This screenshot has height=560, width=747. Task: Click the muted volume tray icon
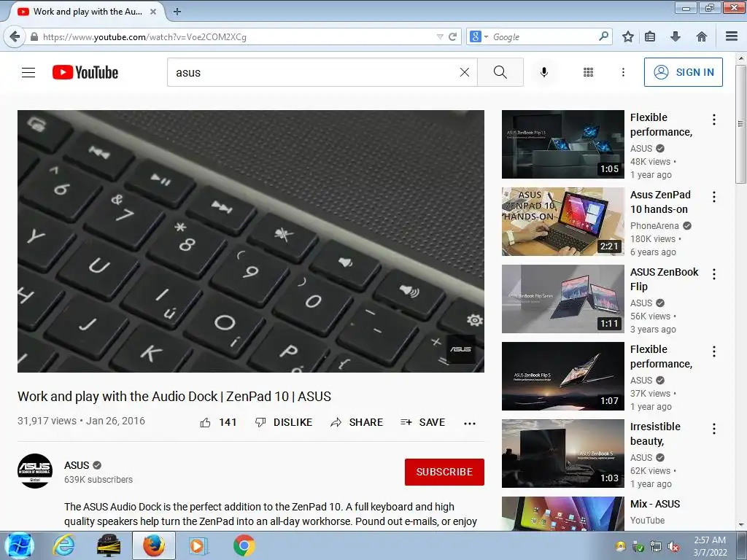click(x=673, y=547)
